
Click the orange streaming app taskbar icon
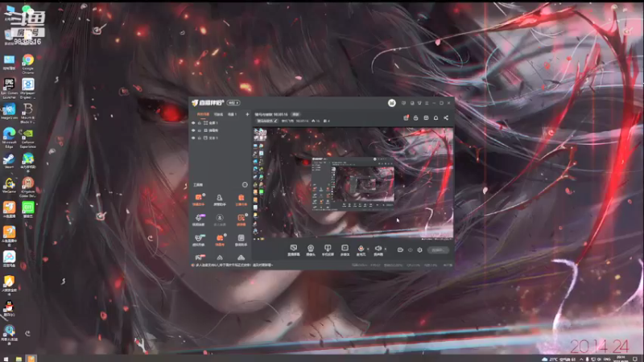pos(31,359)
